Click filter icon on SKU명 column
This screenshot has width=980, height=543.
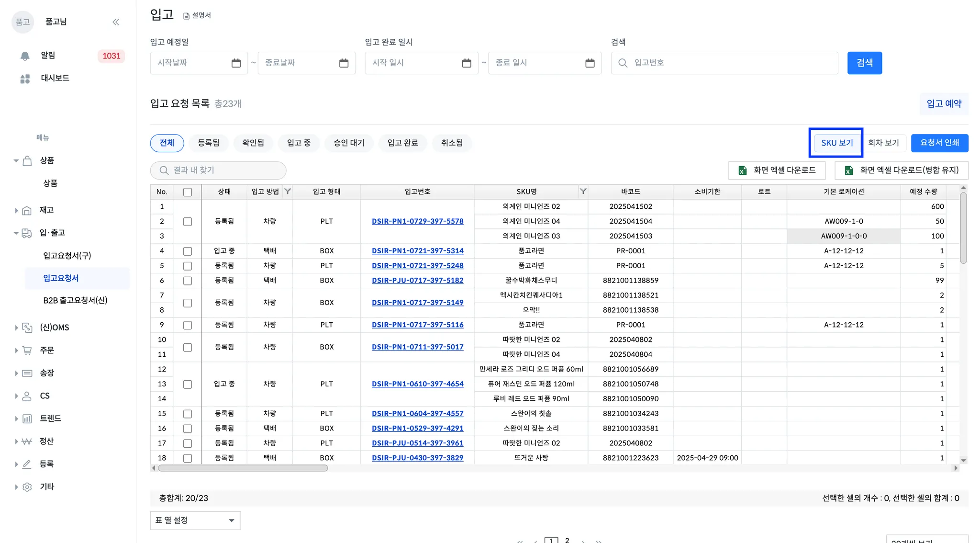pyautogui.click(x=583, y=192)
